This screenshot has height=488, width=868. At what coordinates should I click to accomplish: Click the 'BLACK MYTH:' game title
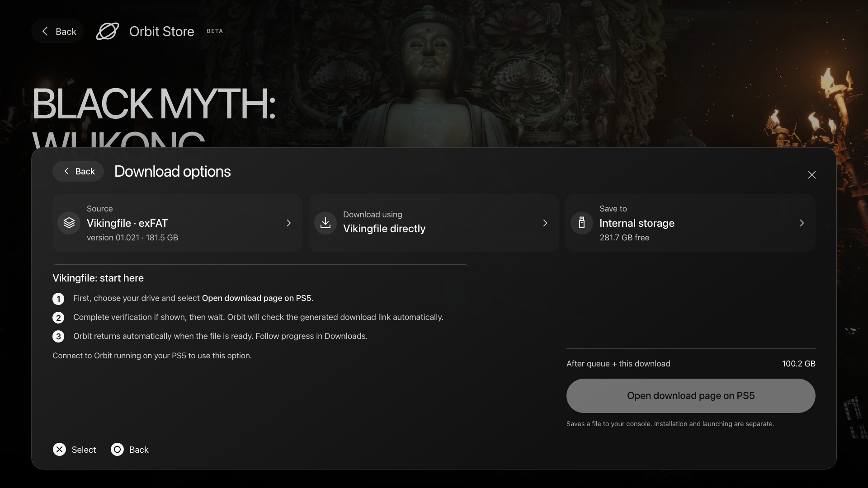(154, 104)
